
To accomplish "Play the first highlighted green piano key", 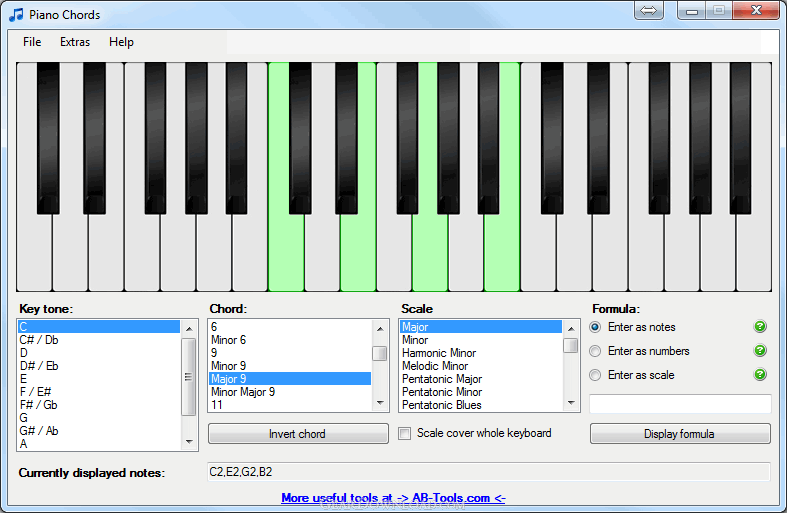I will tap(286, 253).
